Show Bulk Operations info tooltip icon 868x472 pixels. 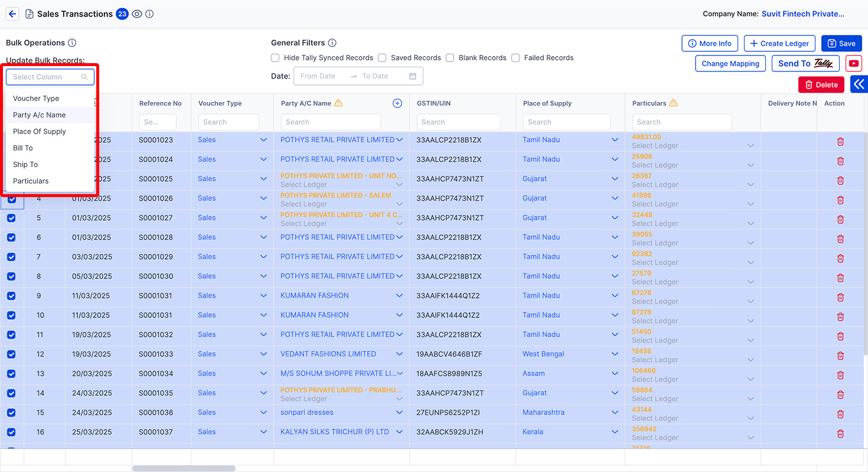[x=72, y=43]
